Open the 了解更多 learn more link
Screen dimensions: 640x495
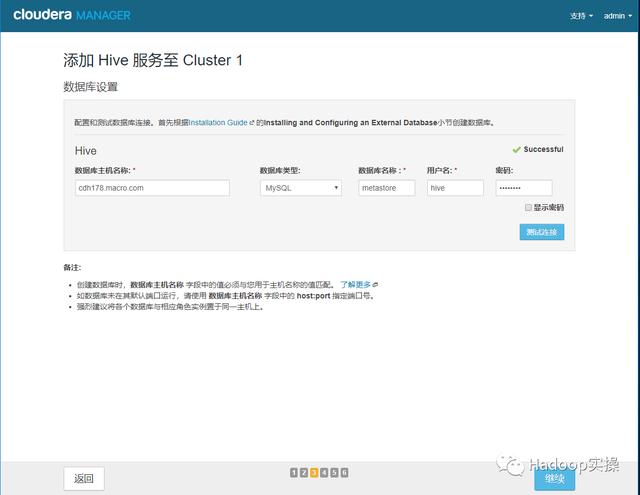pyautogui.click(x=356, y=284)
